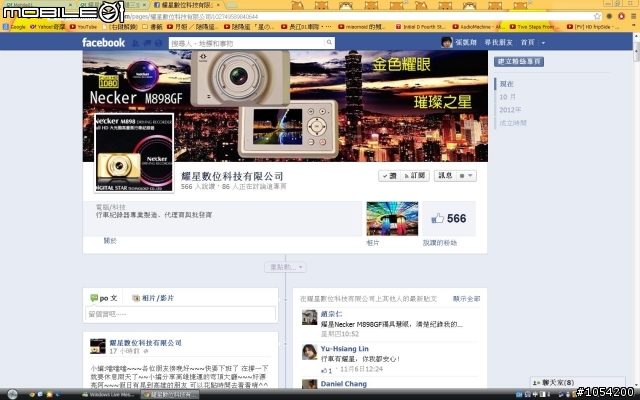Jump to 現在 in the timeline navigator
640x400 pixels.
click(x=507, y=84)
